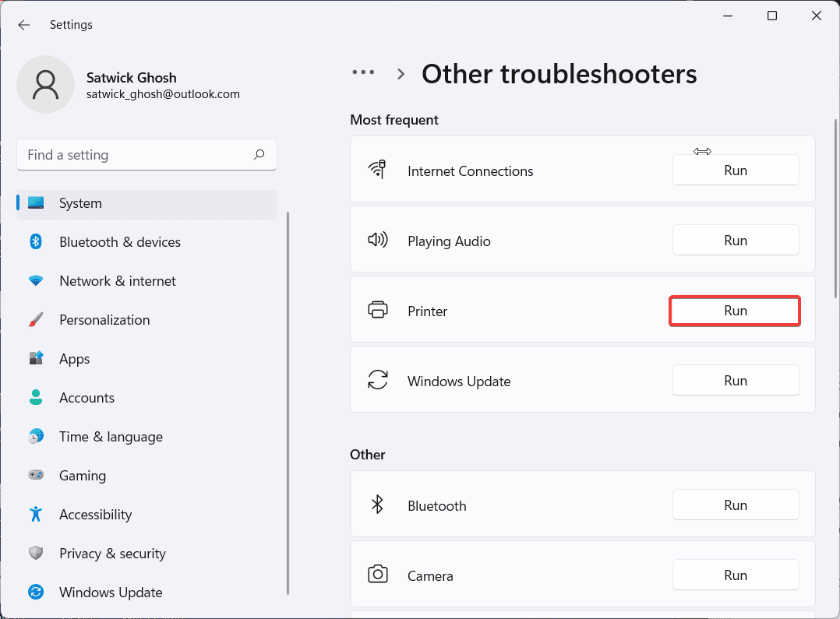Open the user profile avatar
Viewport: 840px width, 619px height.
pos(45,85)
